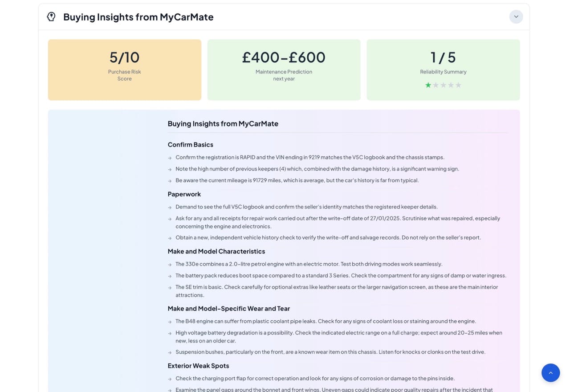Click the arrow bullet next to B48 engine note
The height and width of the screenshot is (392, 570).
point(170,322)
